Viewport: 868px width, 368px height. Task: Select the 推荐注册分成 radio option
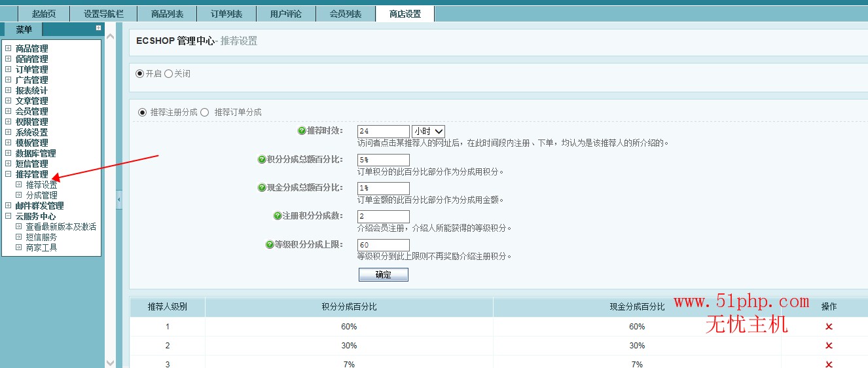tap(142, 113)
